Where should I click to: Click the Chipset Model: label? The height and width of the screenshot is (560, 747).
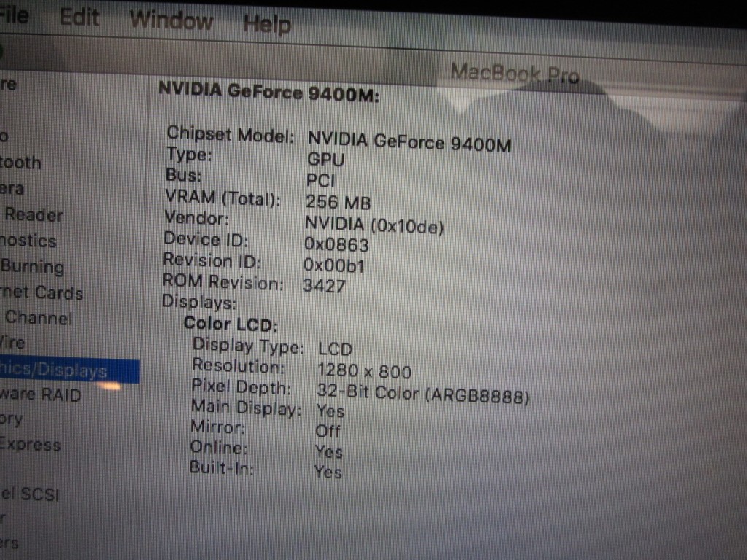point(231,135)
